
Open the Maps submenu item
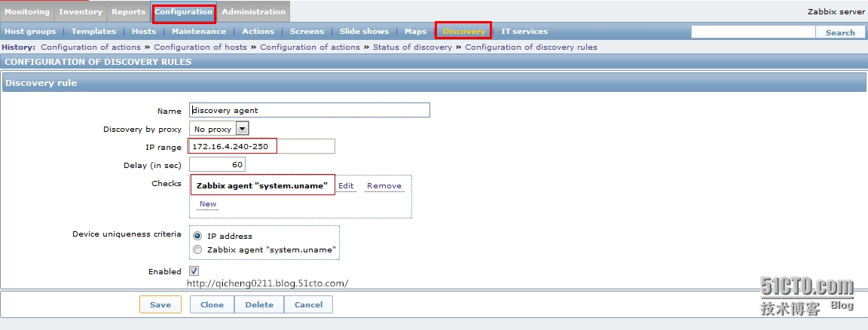pyautogui.click(x=416, y=32)
